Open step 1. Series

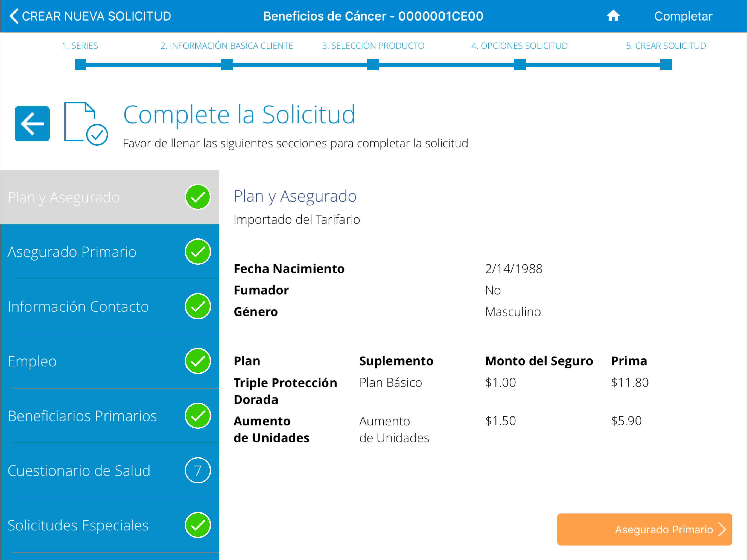pyautogui.click(x=80, y=46)
